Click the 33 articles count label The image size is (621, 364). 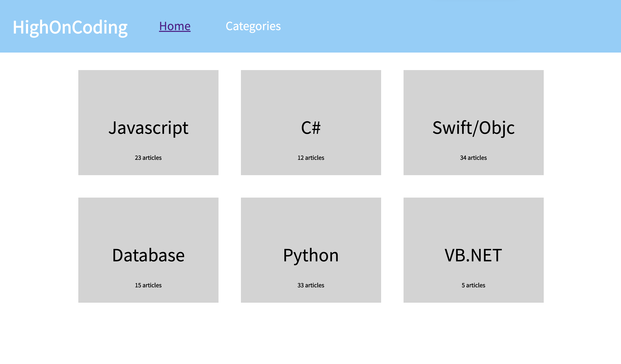(x=311, y=285)
